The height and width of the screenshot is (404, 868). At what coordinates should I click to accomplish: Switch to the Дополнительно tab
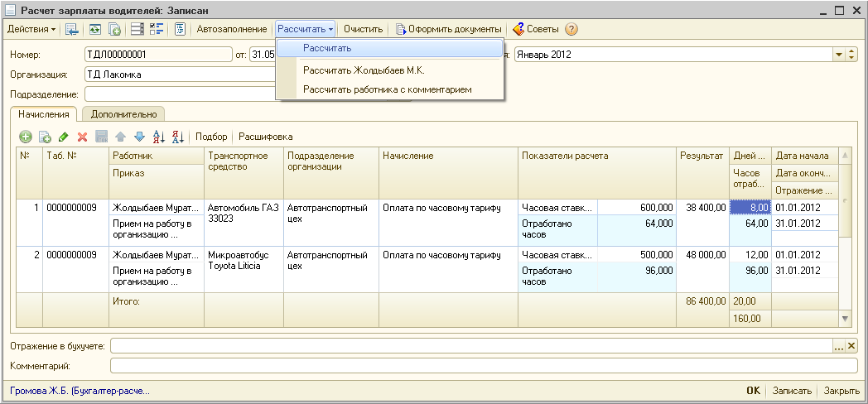123,114
